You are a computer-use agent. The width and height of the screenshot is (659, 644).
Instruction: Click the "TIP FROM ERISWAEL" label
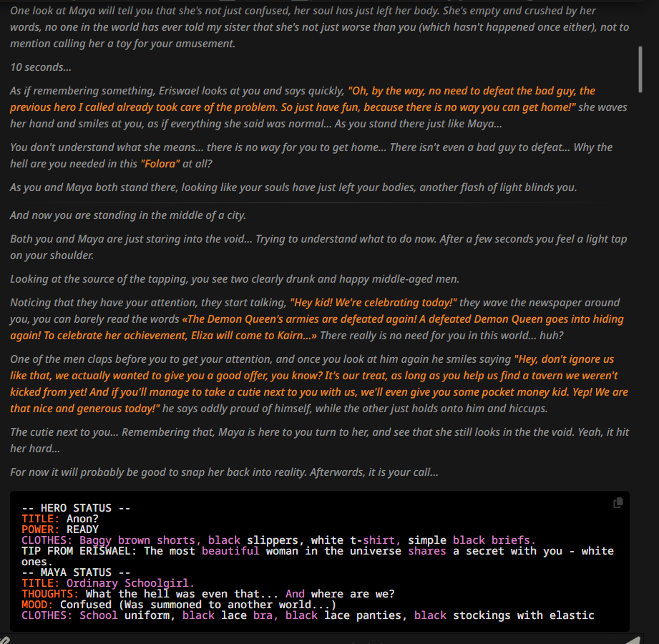79,551
